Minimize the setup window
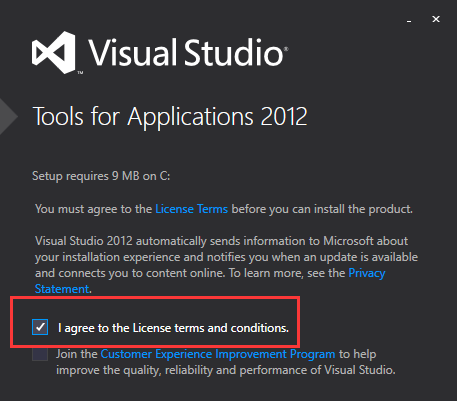This screenshot has width=457, height=401. (x=409, y=20)
